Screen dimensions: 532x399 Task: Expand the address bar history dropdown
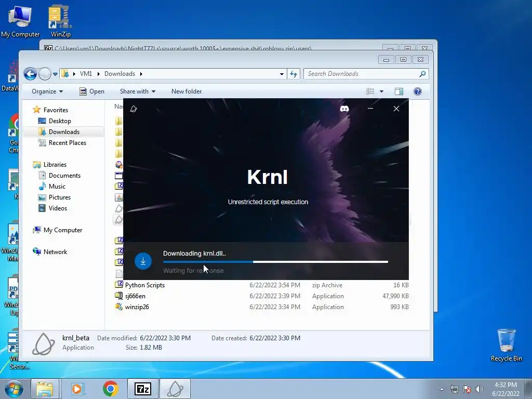pos(282,74)
